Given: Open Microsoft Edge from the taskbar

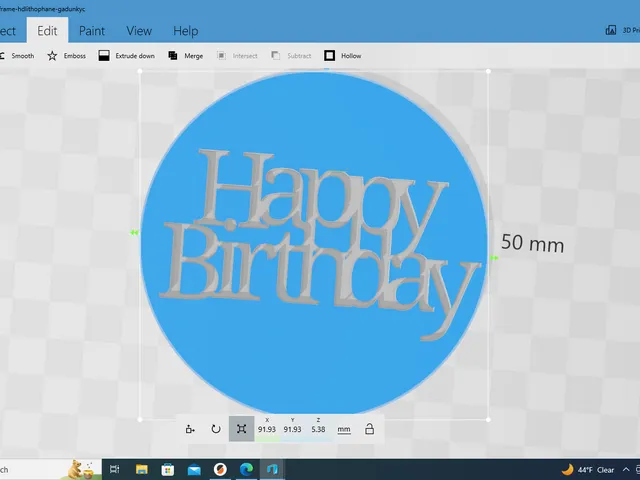Looking at the screenshot, I should click(247, 469).
